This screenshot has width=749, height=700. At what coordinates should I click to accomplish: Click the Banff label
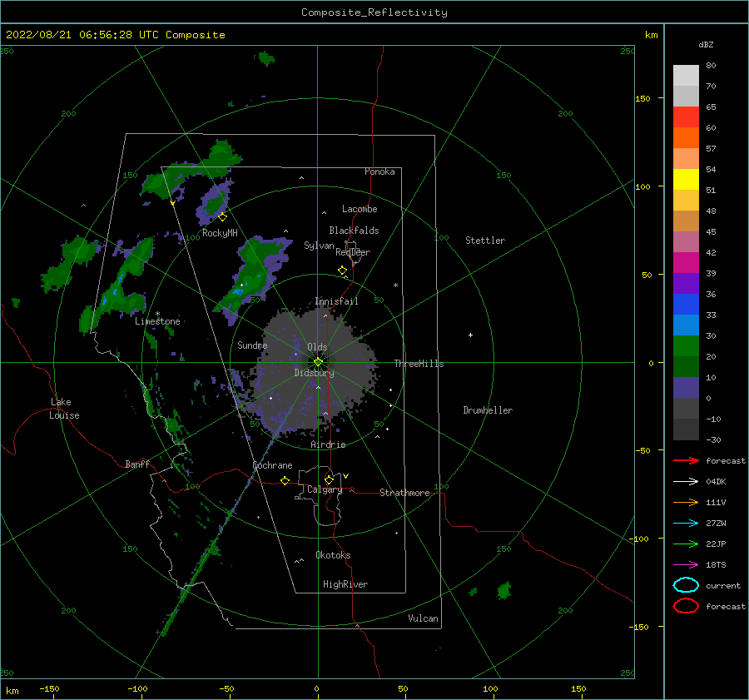[137, 464]
